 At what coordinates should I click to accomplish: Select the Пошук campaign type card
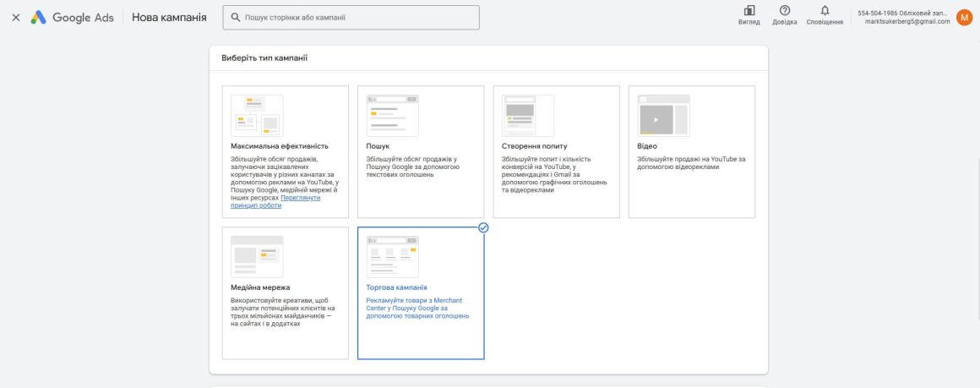[421, 152]
